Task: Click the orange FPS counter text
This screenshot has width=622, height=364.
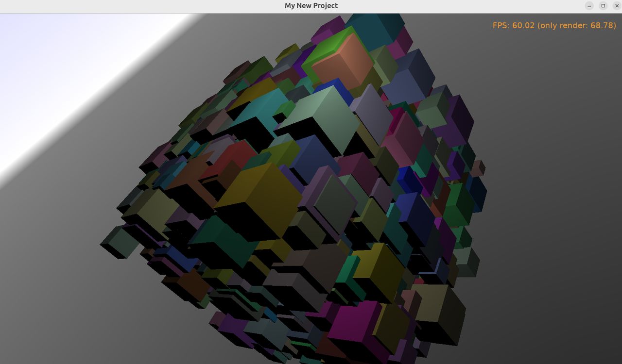Action: [554, 25]
